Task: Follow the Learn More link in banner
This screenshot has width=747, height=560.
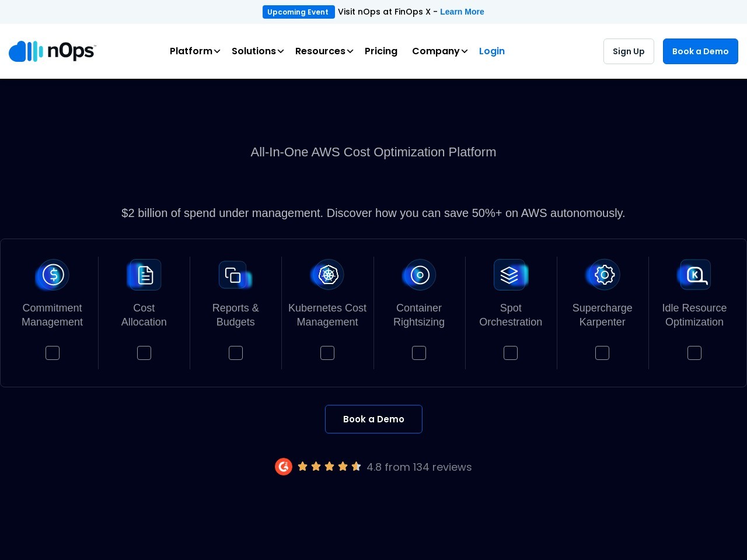Action: click(462, 12)
